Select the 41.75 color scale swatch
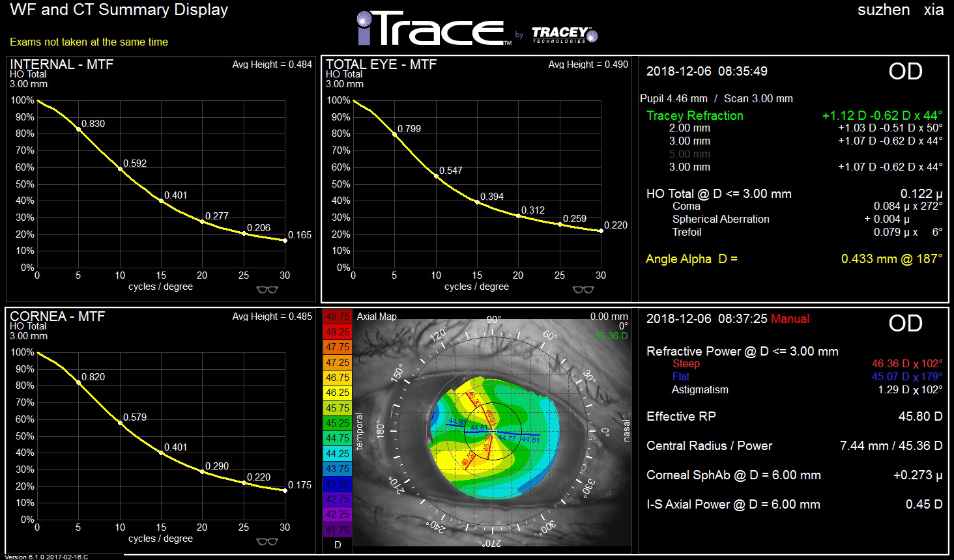 (338, 530)
